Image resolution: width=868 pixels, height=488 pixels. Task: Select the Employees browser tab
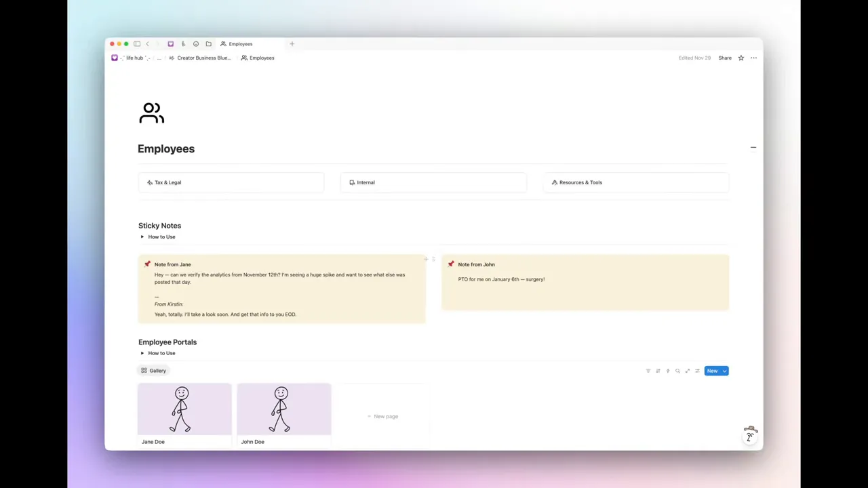241,43
